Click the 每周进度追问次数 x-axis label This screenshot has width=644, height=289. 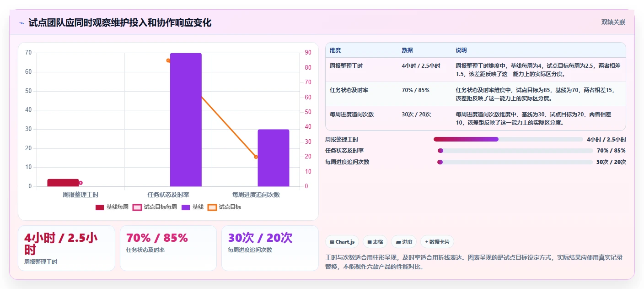(256, 195)
